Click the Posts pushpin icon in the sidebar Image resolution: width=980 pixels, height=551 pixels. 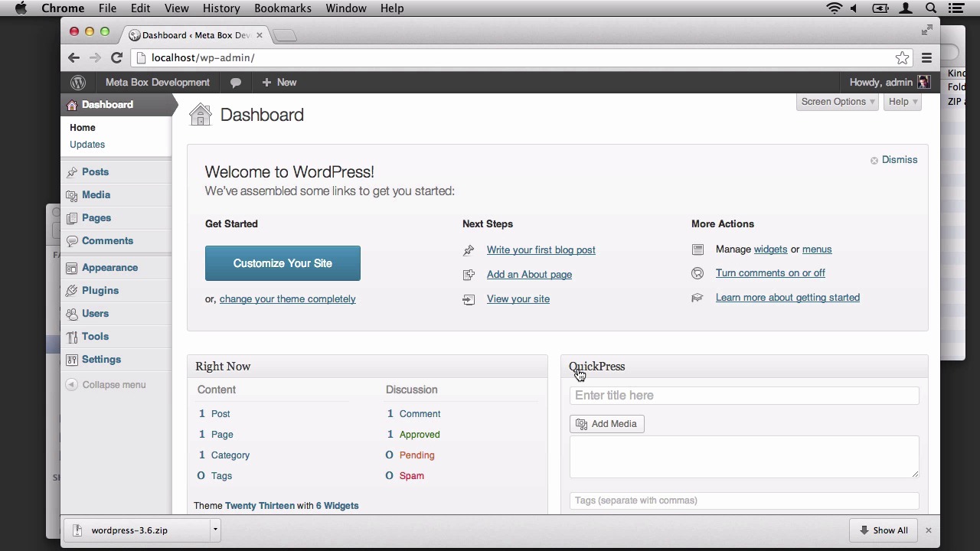tap(72, 172)
